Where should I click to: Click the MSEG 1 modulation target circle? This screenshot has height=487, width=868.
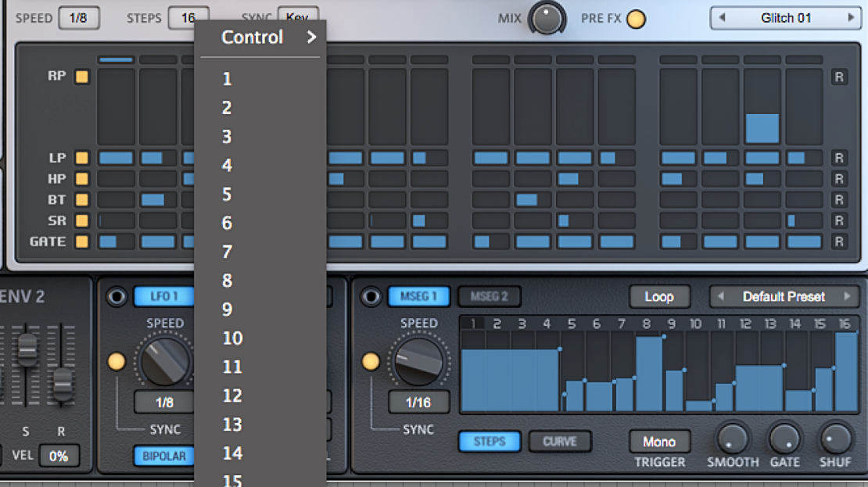[371, 296]
